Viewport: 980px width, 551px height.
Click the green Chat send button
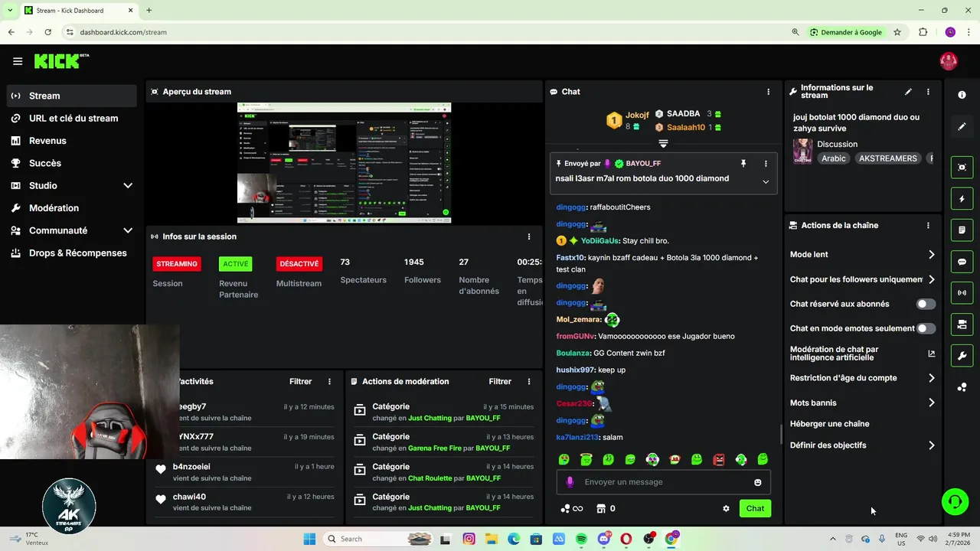pyautogui.click(x=755, y=508)
